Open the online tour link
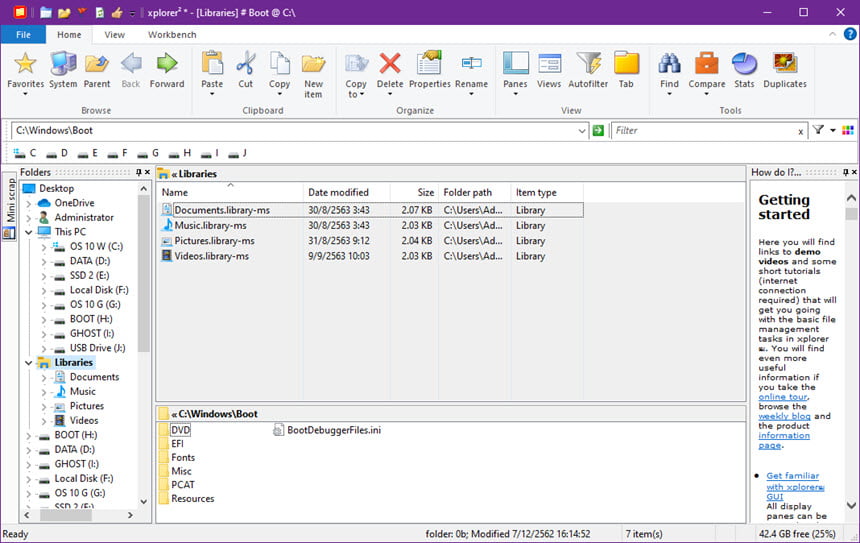 point(783,397)
